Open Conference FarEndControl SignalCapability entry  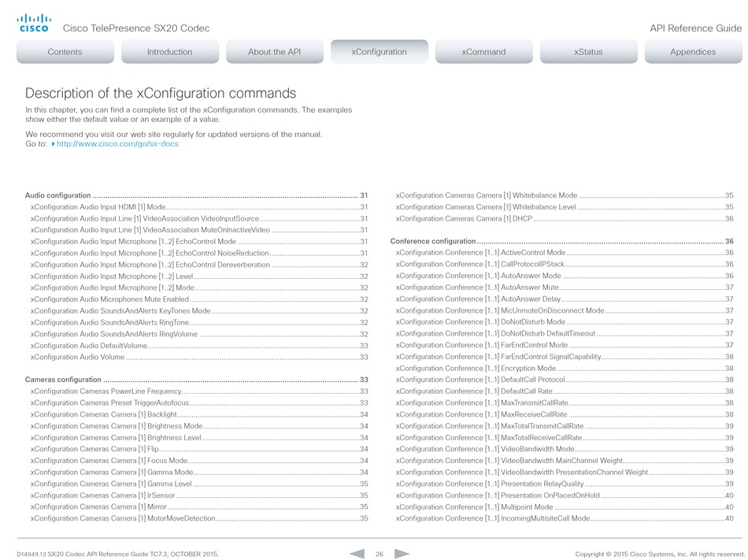tap(565, 356)
